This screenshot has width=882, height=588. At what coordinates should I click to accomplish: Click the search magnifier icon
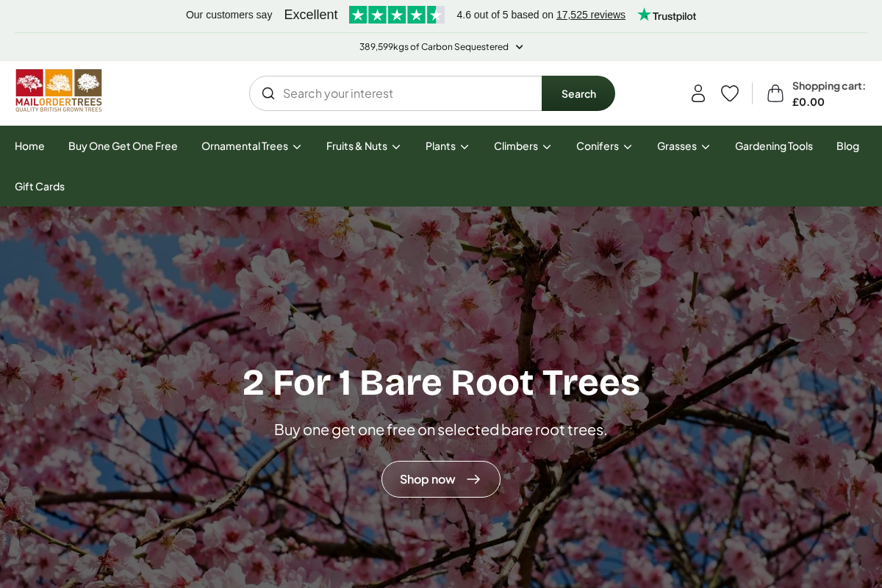(x=268, y=93)
